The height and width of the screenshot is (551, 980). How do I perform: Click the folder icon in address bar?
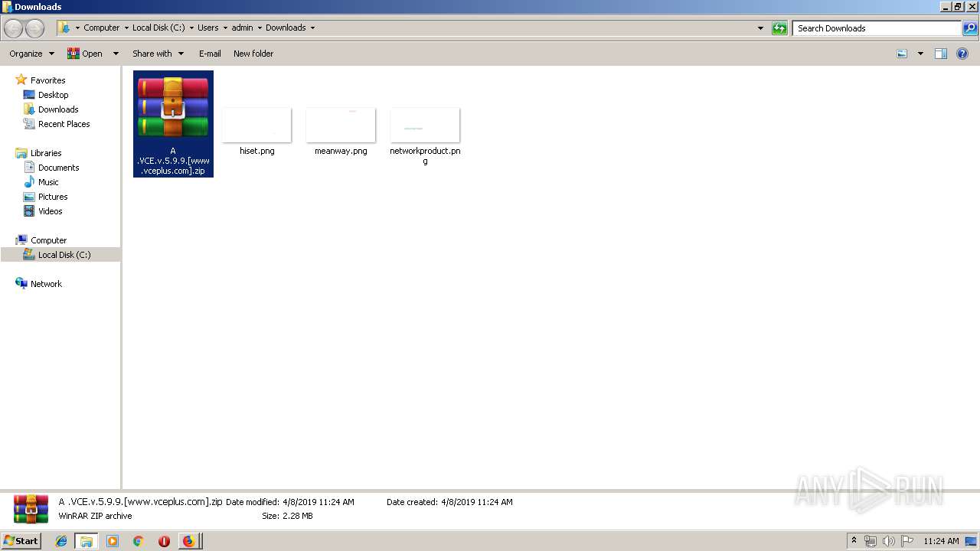pyautogui.click(x=65, y=28)
